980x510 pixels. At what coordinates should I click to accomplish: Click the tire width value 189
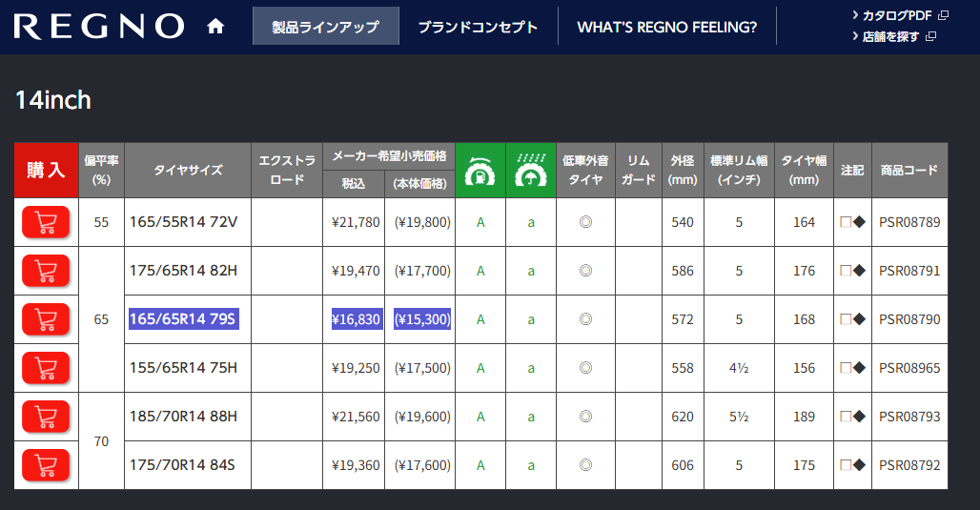pos(804,417)
